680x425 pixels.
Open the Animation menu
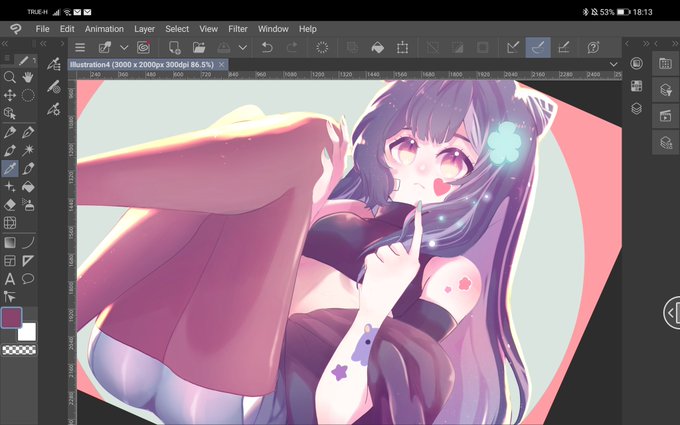pos(104,29)
